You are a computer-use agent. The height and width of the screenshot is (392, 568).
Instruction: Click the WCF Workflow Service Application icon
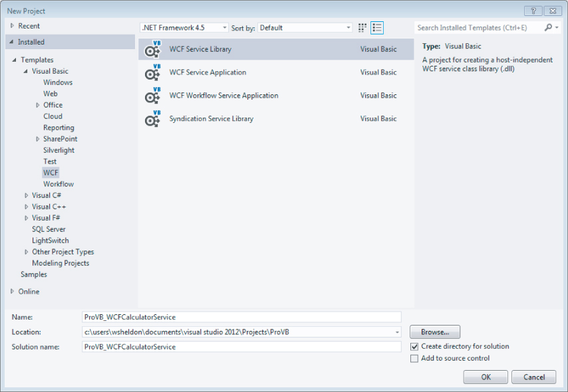coord(152,96)
